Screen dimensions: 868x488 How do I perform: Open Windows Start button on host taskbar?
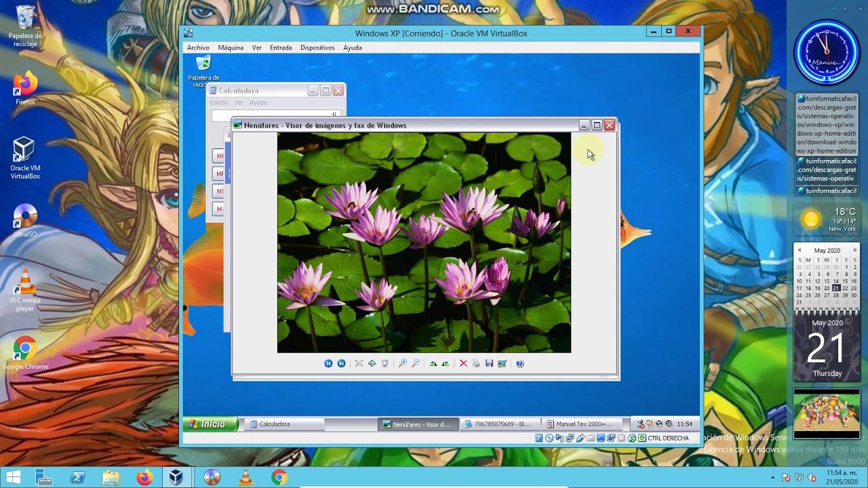[x=13, y=477]
